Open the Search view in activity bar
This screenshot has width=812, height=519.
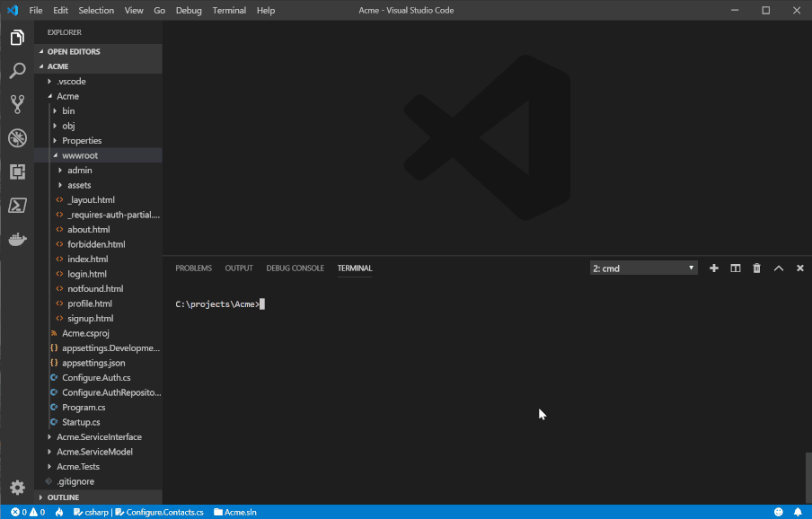tap(17, 70)
